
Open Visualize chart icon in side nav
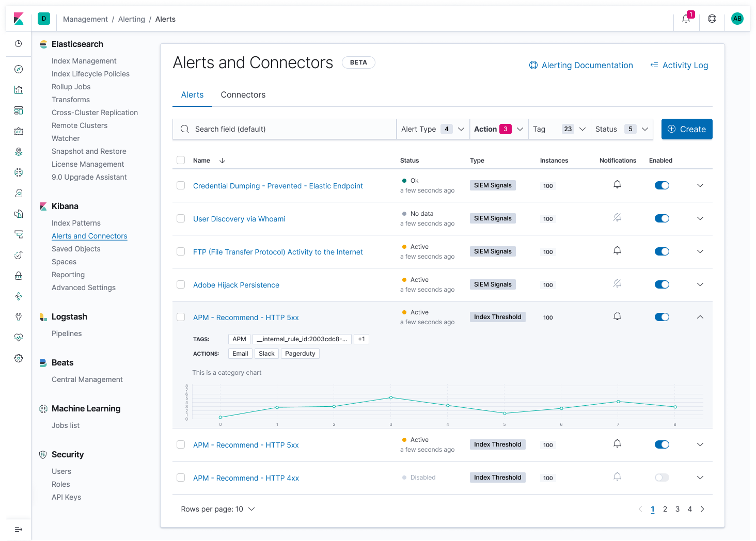(19, 90)
